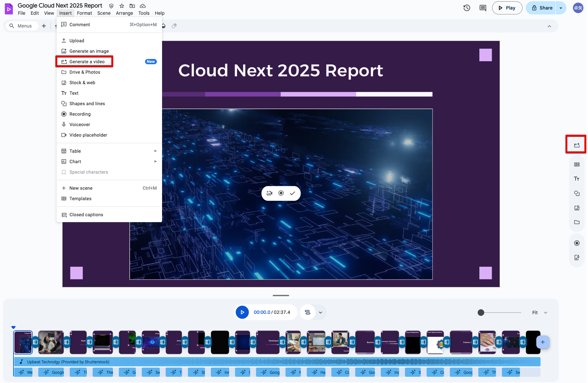Open version history clock icon
The width and height of the screenshot is (588, 383).
(467, 8)
